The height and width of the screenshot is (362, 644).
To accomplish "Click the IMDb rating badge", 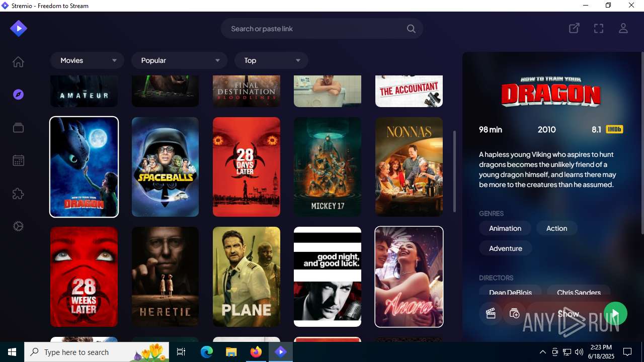I will click(x=614, y=129).
